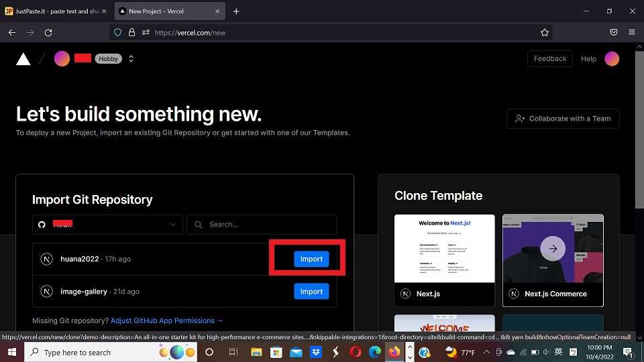Expand the team scope switcher chevrons
This screenshot has height=362, width=644.
(131, 59)
